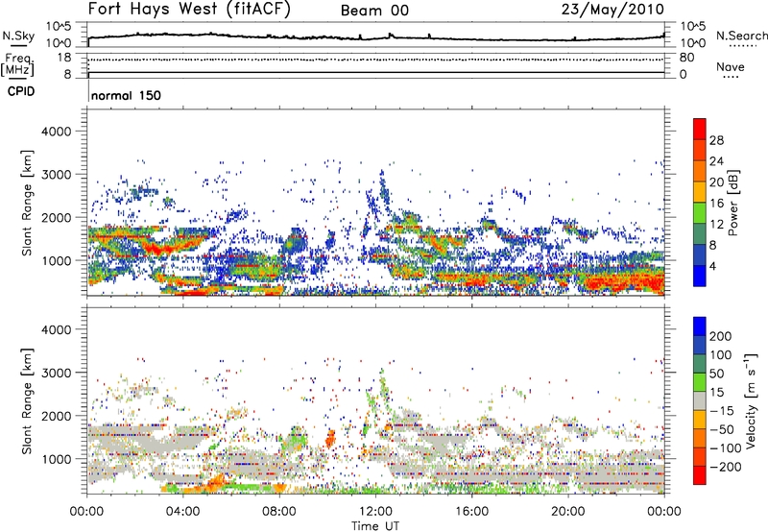Viewport: 768px width, 532px height.
Task: Click the N.Sky noise trace line
Action: 376,37
